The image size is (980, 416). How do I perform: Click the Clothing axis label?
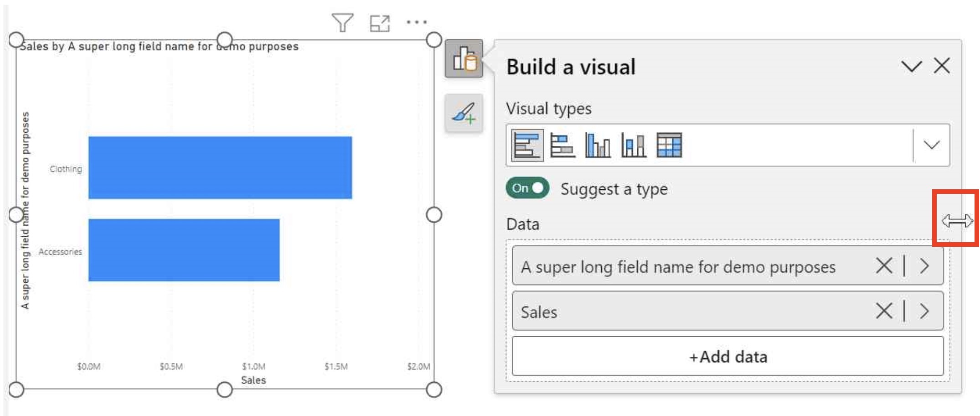click(66, 169)
